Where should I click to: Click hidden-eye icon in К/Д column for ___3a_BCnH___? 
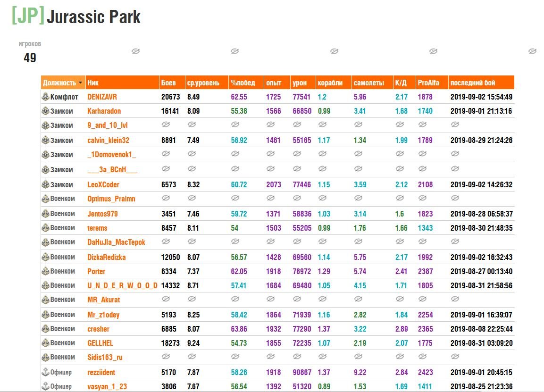[400, 168]
